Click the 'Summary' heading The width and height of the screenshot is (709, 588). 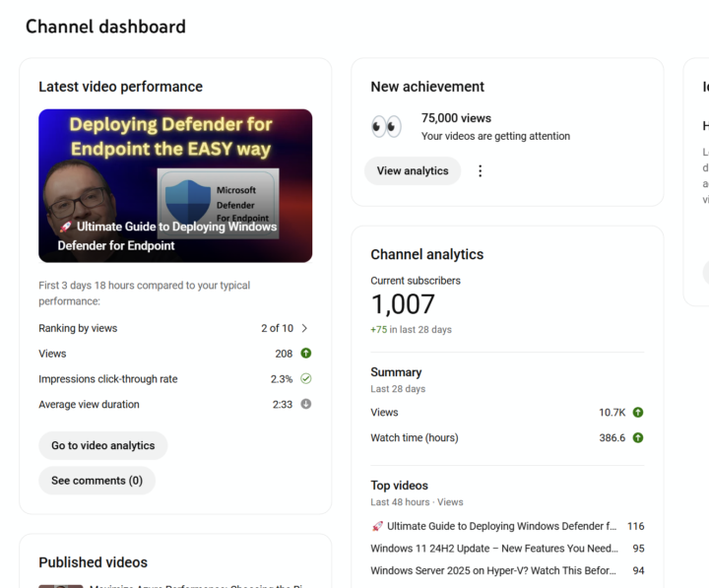396,372
